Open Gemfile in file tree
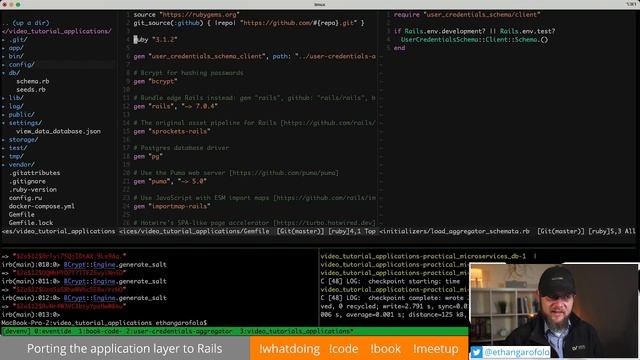Screen dimensions: 640x360 click(x=22, y=215)
